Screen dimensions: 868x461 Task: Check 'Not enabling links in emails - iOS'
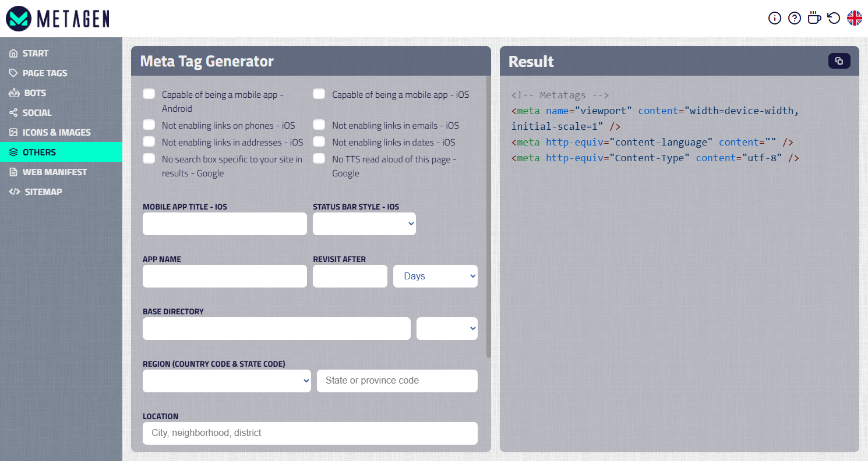(x=319, y=125)
